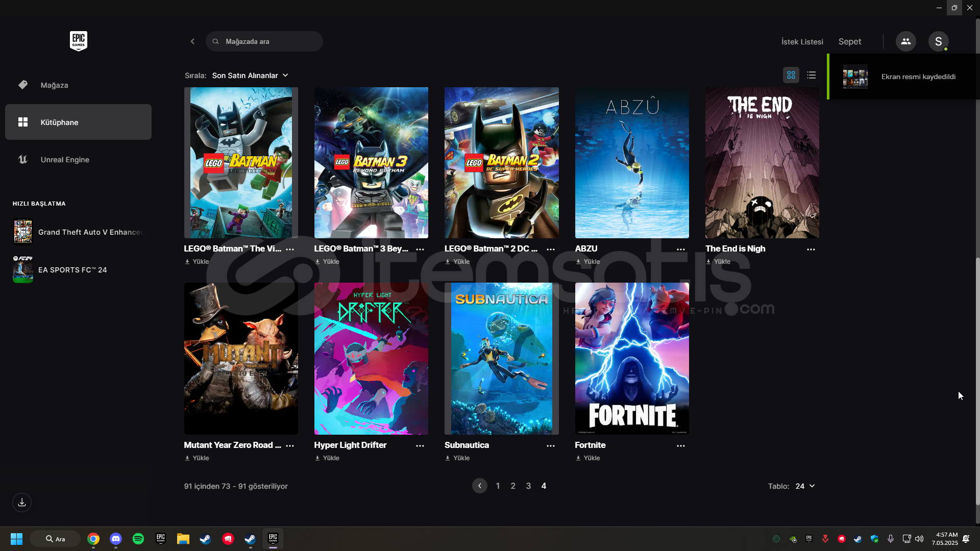Image resolution: width=980 pixels, height=551 pixels.
Task: Open the friends list icon
Action: pos(905,41)
